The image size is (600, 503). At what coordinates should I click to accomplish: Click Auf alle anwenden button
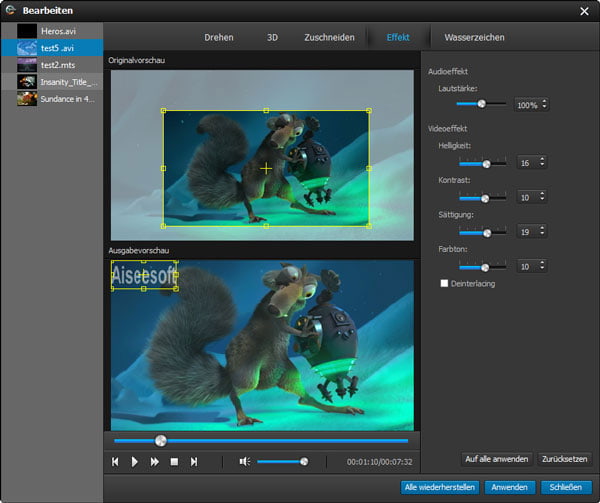coord(496,459)
